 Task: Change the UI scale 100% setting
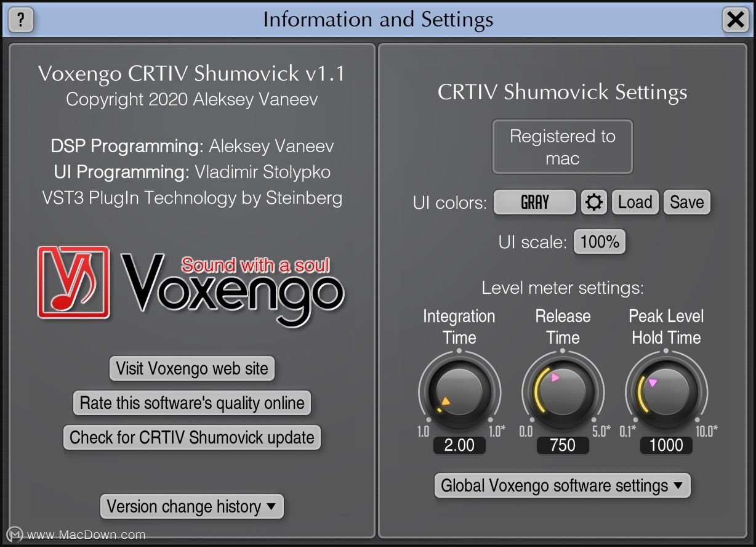(600, 241)
